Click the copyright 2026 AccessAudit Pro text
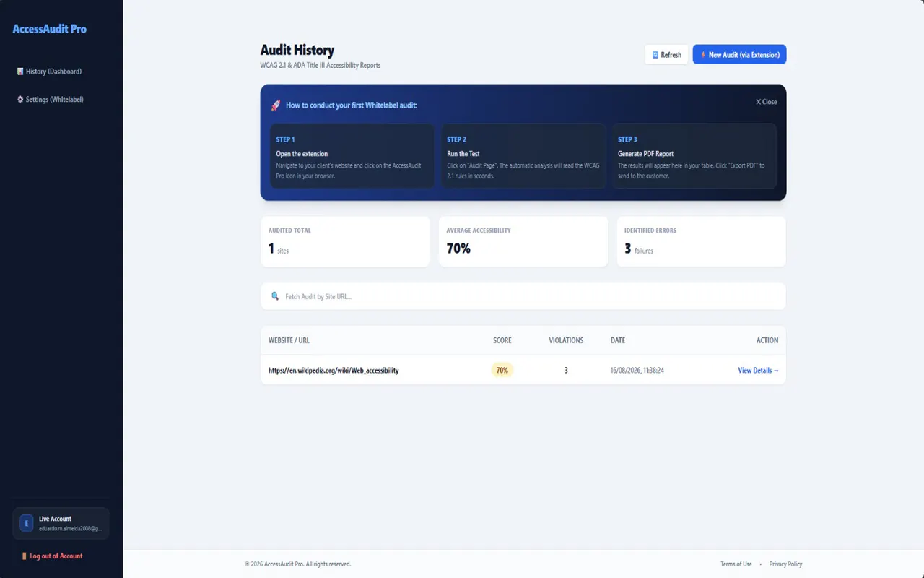Image resolution: width=924 pixels, height=578 pixels. (297, 564)
